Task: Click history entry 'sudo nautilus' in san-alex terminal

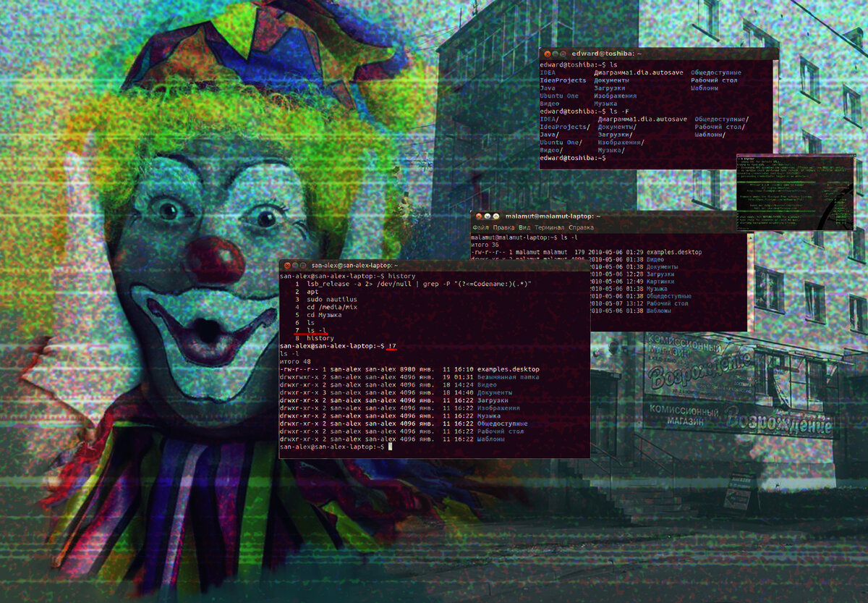Action: [332, 300]
